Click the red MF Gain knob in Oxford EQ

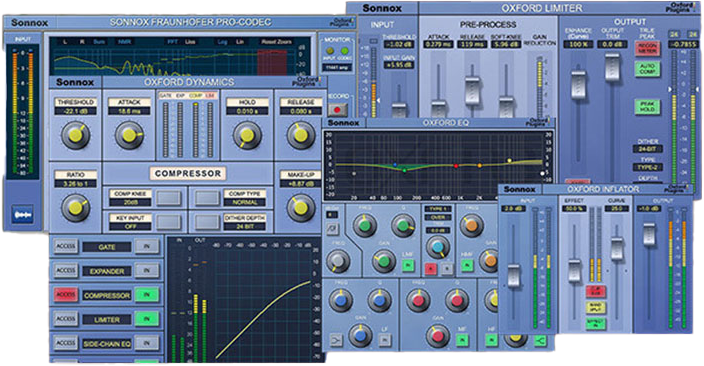[x=438, y=335]
